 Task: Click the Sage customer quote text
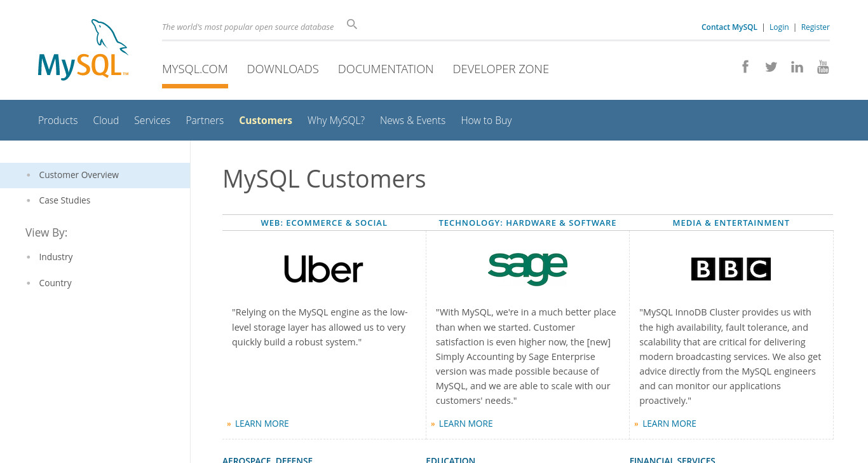point(526,356)
